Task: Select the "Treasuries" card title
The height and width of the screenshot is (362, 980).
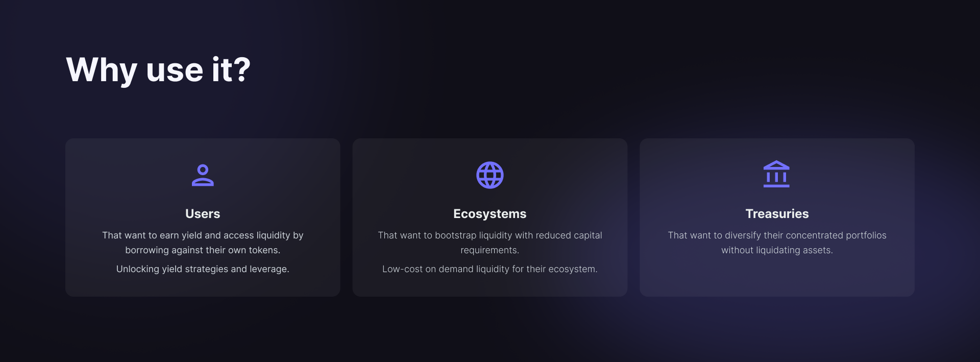Action: [777, 214]
